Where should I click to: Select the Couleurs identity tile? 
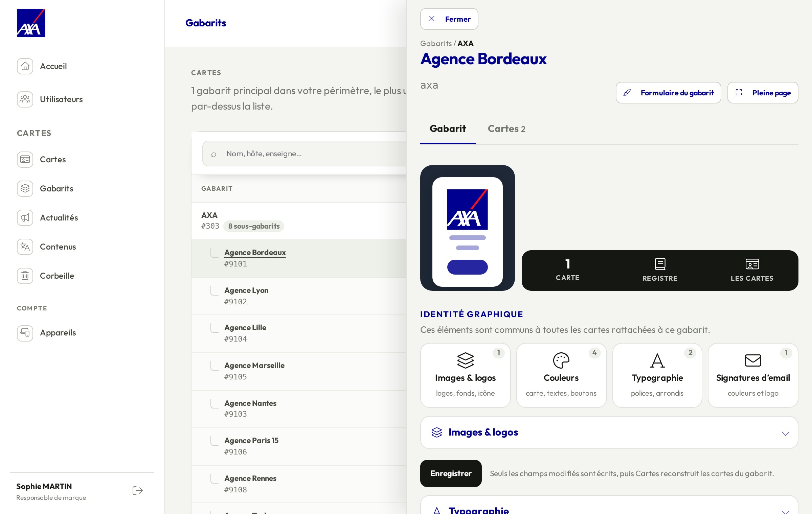click(561, 375)
